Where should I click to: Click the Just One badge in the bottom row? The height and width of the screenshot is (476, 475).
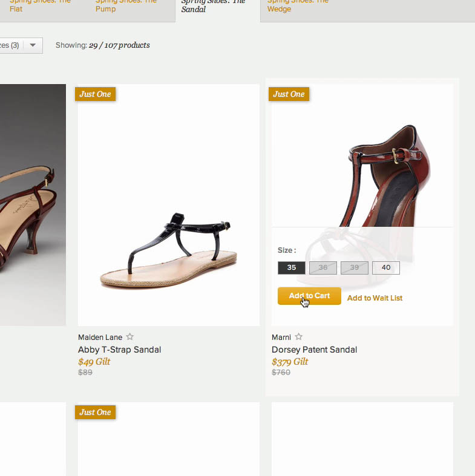tap(95, 412)
